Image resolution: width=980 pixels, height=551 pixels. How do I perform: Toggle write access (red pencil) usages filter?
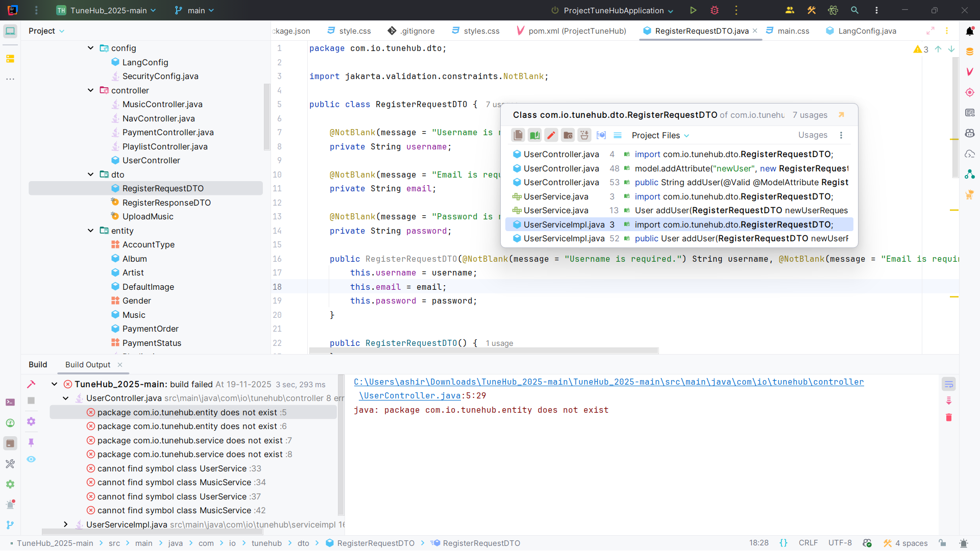pos(551,135)
